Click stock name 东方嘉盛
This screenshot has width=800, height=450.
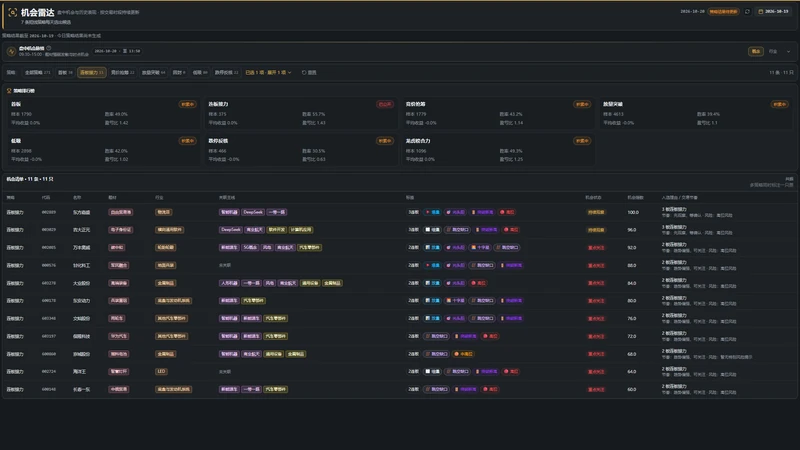82,212
